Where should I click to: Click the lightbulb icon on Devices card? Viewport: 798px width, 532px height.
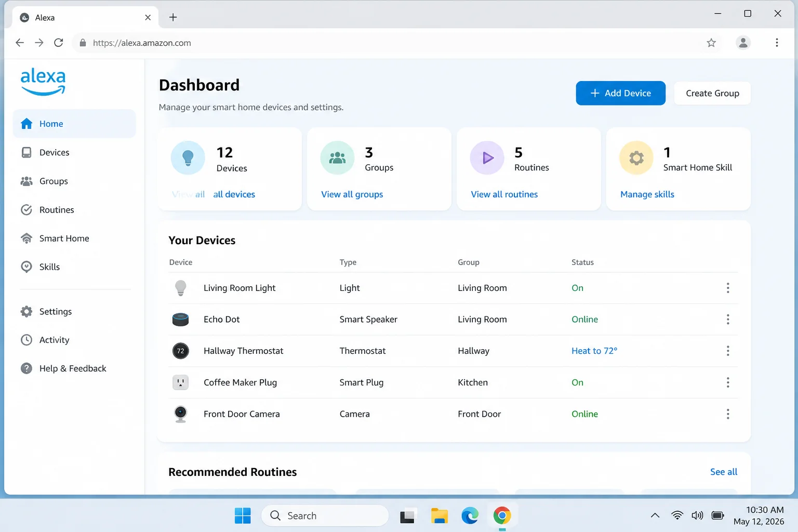click(188, 158)
